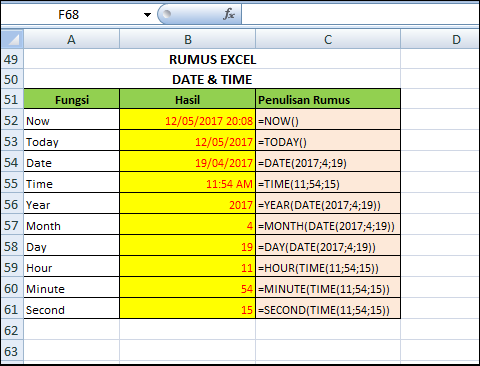Click the Hour result 11
Screen dimensions: 480x366
(188, 267)
